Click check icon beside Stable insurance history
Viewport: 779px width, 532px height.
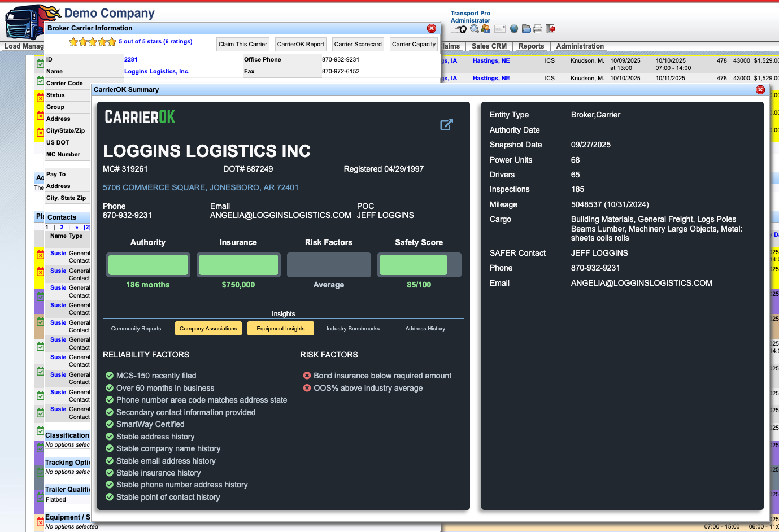coord(110,473)
